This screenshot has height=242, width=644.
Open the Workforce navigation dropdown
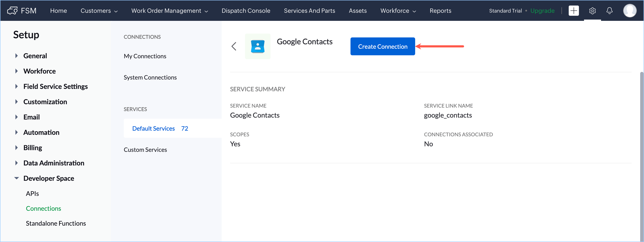point(398,11)
